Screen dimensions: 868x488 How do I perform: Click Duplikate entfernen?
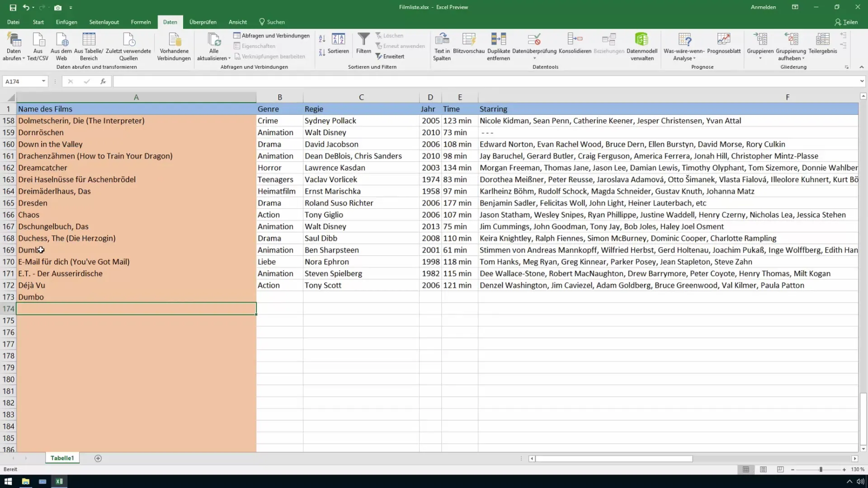click(x=499, y=47)
